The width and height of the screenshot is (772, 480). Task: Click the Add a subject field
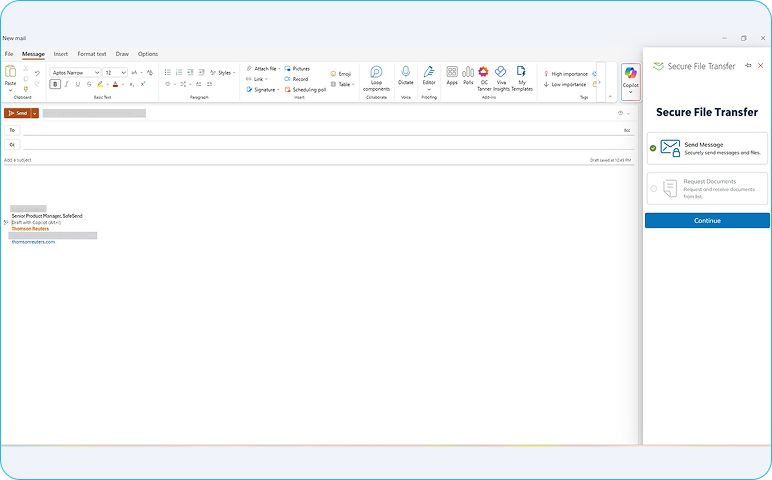click(200, 160)
